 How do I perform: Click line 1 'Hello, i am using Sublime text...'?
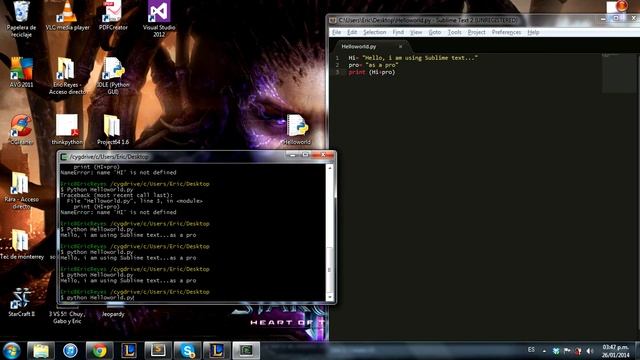tap(413, 58)
